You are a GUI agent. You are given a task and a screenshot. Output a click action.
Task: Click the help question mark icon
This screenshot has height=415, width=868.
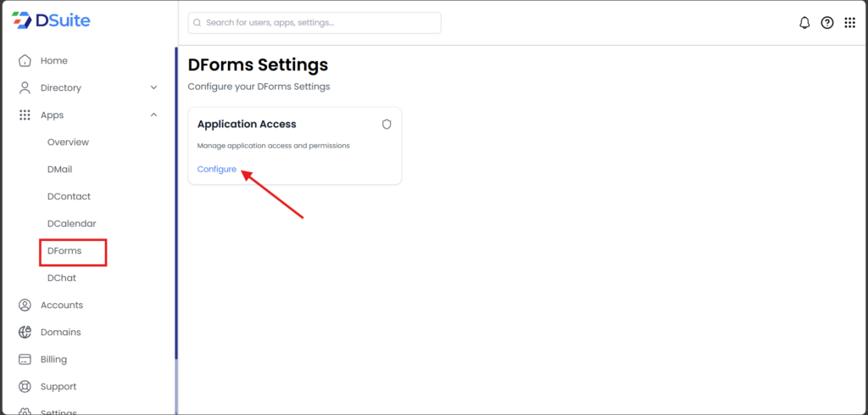(x=827, y=23)
